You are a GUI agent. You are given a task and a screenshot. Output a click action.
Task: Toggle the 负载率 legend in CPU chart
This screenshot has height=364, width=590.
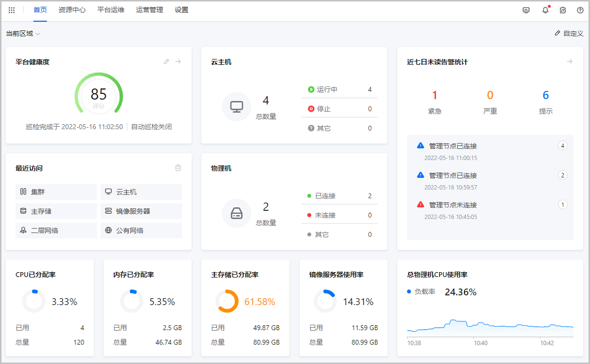tap(421, 292)
